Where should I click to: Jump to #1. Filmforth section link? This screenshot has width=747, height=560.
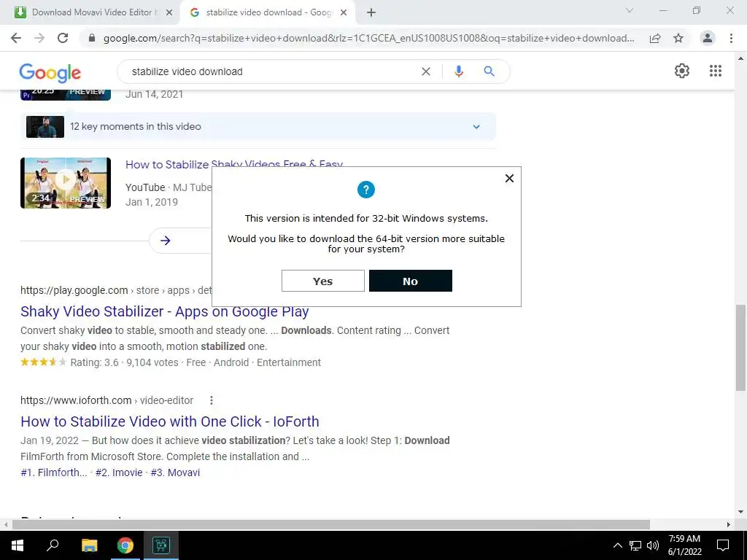click(x=54, y=472)
